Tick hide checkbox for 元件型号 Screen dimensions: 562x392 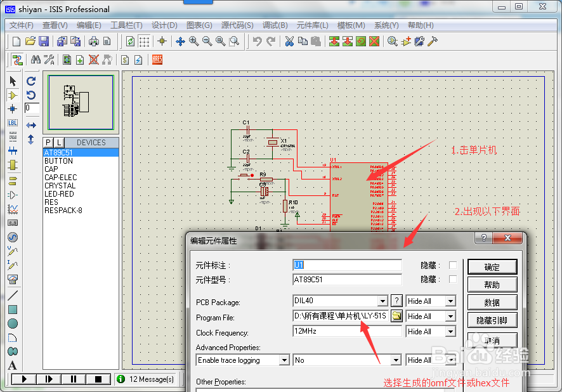pyautogui.click(x=453, y=279)
